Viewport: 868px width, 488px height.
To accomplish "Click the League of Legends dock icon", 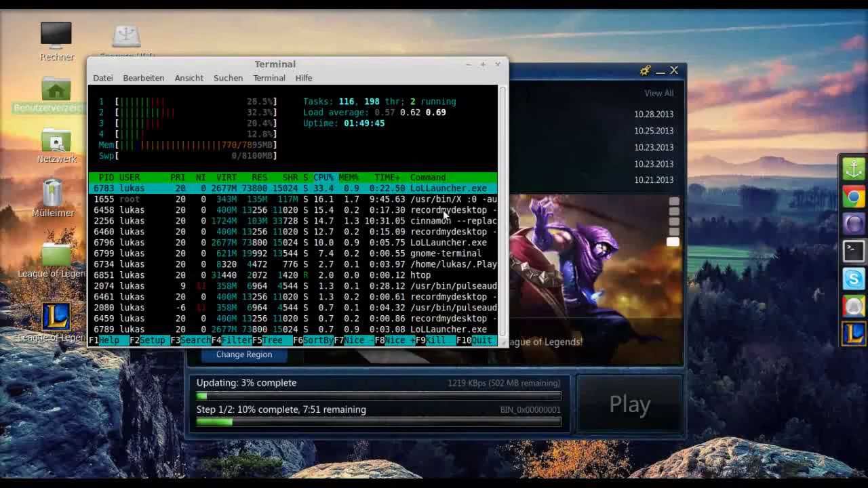I will point(854,333).
